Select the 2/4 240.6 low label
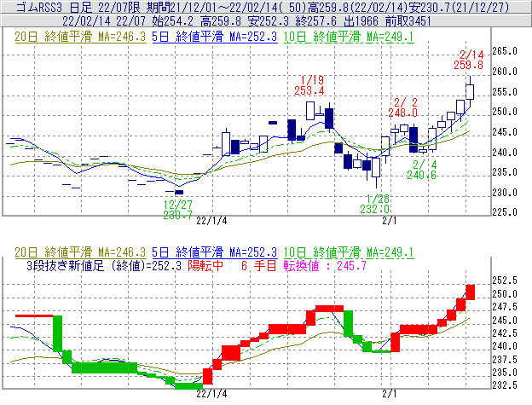Screen dimensions: 532x405 (x=422, y=170)
